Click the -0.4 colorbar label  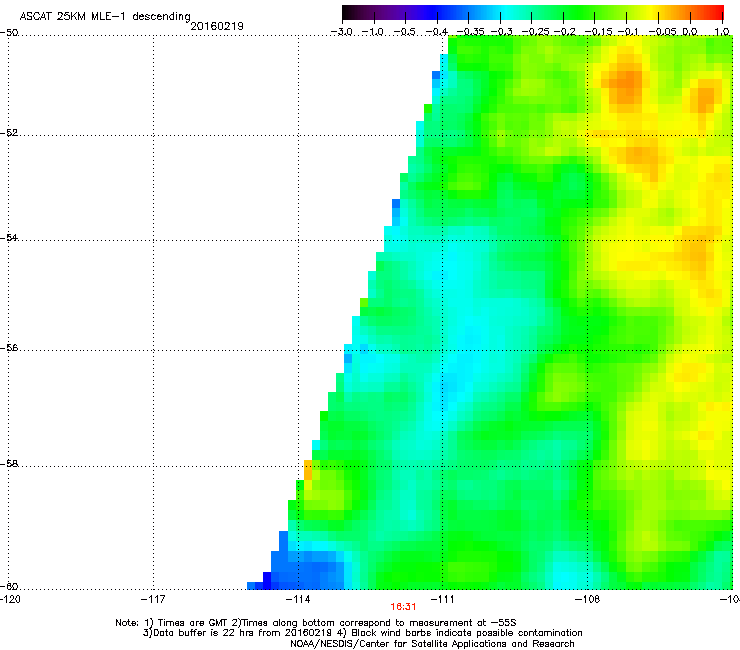437,32
